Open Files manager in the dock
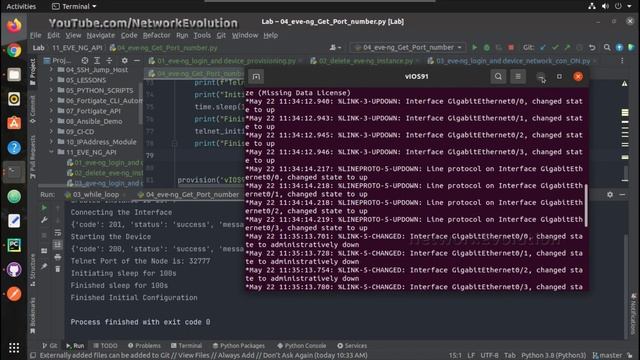Screen dimensions: 640x360 point(14,75)
